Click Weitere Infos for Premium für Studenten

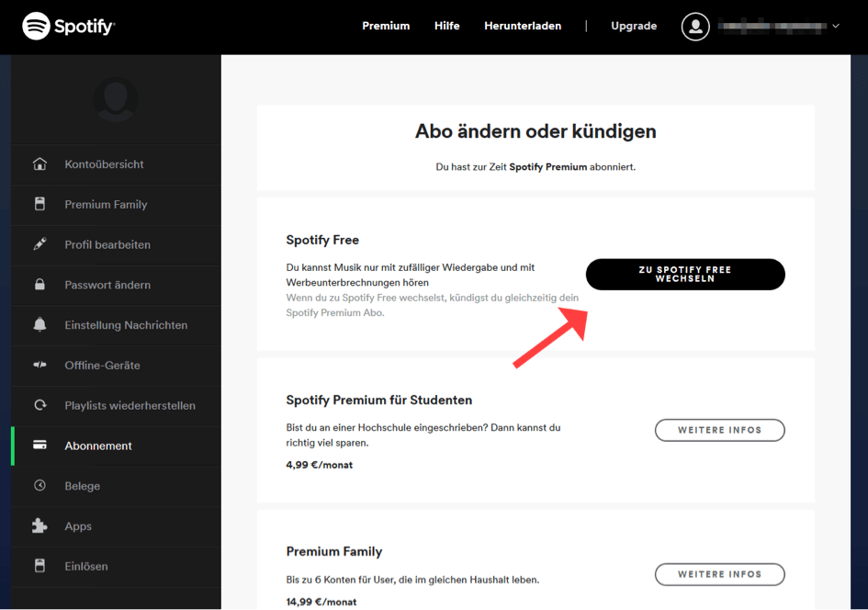tap(719, 430)
